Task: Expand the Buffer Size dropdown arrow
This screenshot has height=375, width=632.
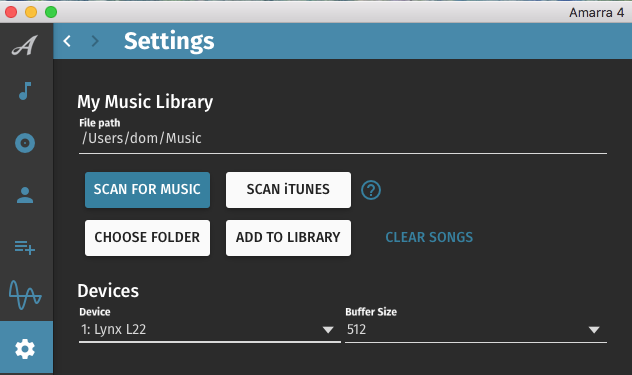Action: coord(594,330)
